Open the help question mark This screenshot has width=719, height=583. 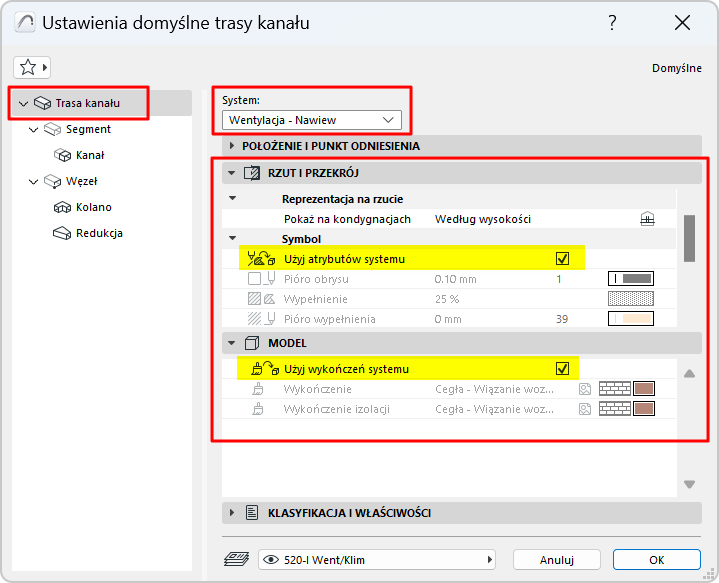[612, 22]
